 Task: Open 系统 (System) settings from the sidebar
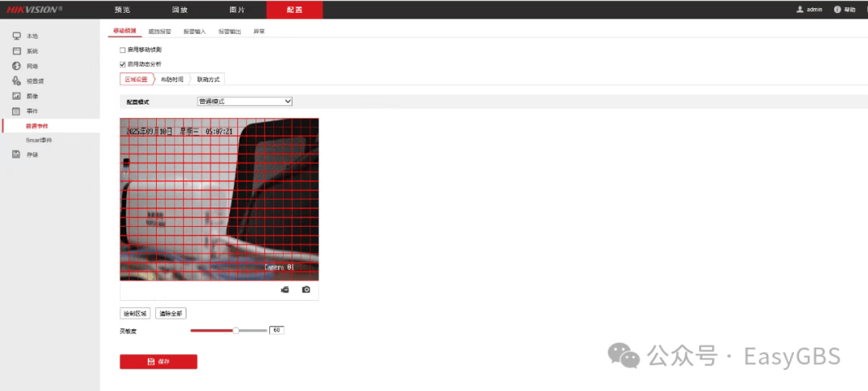[16, 51]
